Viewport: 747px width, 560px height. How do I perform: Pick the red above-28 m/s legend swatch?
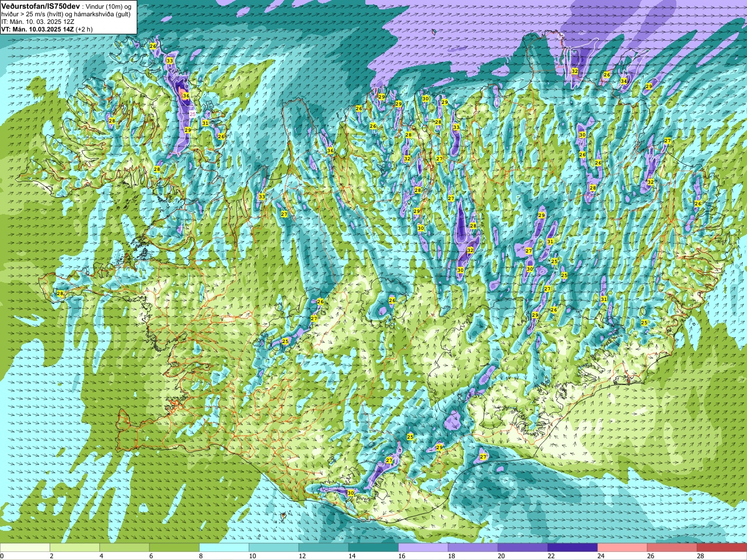click(x=722, y=548)
